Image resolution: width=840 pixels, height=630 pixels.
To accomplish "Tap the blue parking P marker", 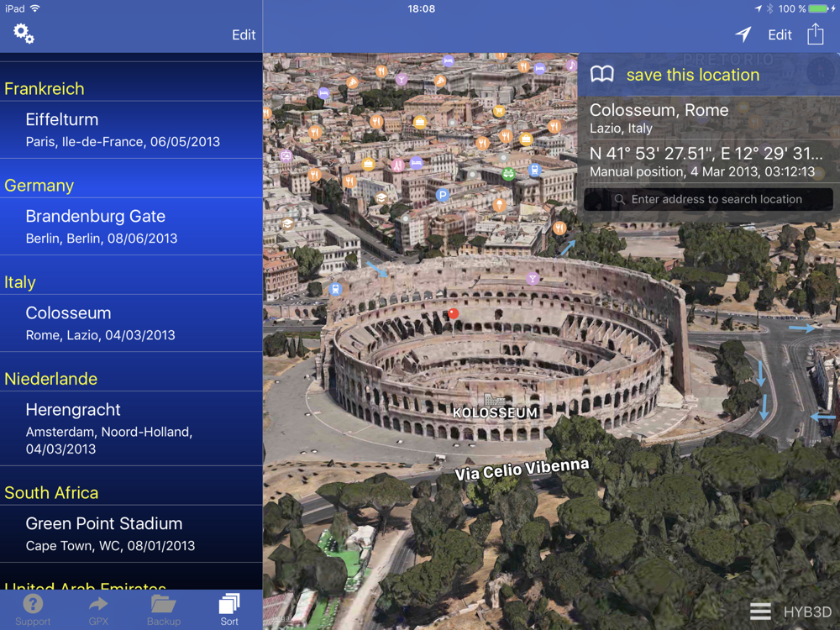I will pos(442,195).
